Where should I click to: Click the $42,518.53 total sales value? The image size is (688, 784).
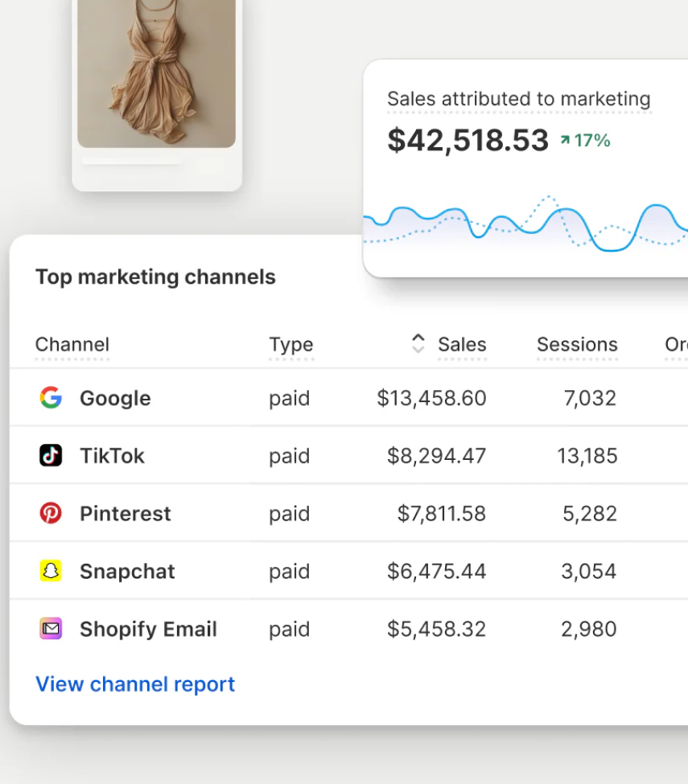pos(468,140)
